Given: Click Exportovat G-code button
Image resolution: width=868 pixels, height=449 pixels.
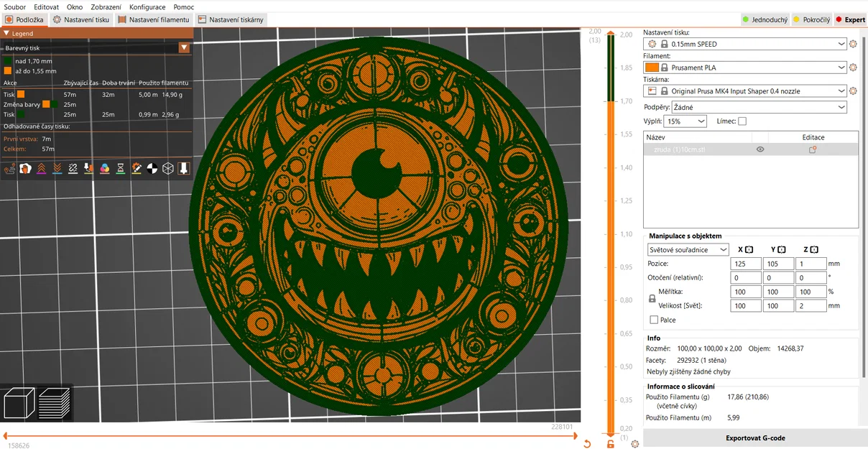Looking at the screenshot, I should pos(755,438).
